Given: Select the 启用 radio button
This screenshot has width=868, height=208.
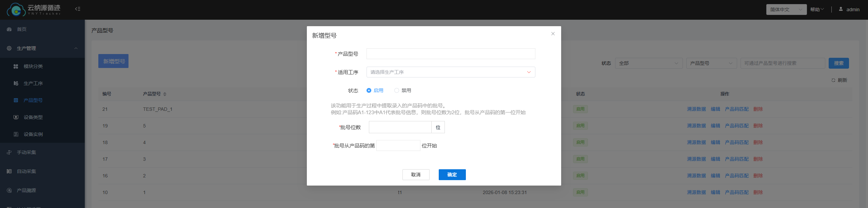Looking at the screenshot, I should click(369, 90).
